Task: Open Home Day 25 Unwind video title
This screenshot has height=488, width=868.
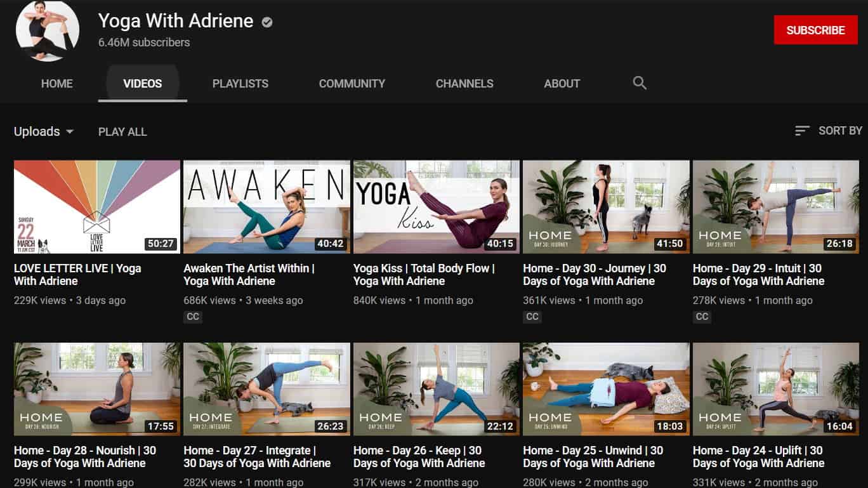Action: point(593,457)
